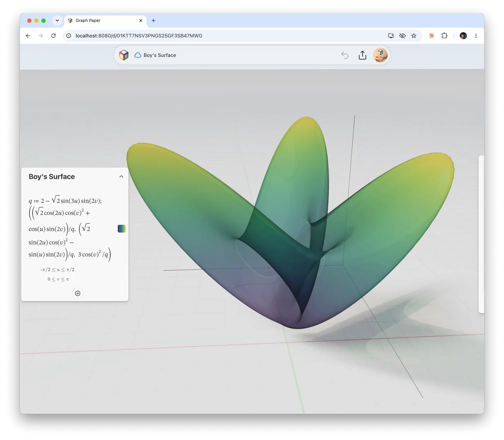
Task: Open the Chrome three-dot menu
Action: pos(476,36)
